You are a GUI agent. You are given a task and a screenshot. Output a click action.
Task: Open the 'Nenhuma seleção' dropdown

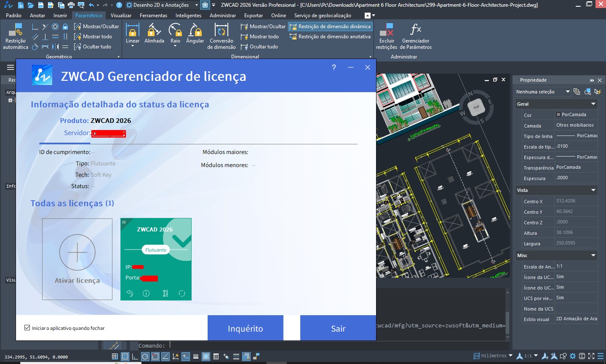543,92
